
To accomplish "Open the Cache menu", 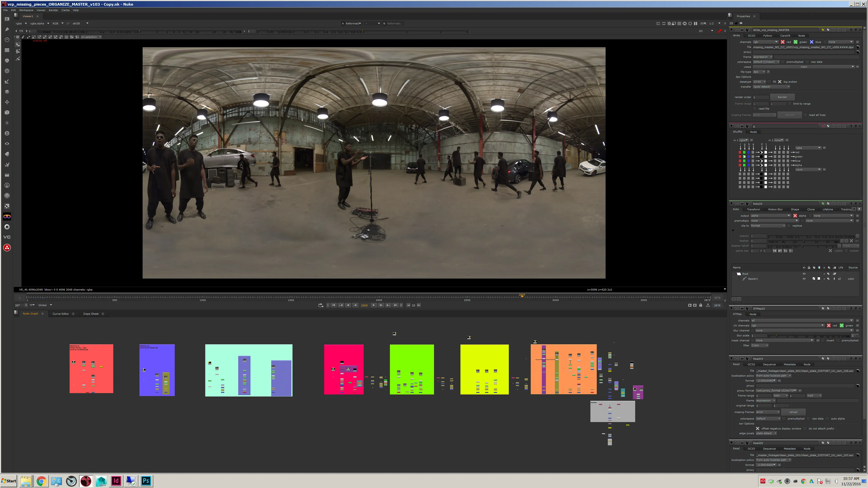I will click(x=65, y=10).
